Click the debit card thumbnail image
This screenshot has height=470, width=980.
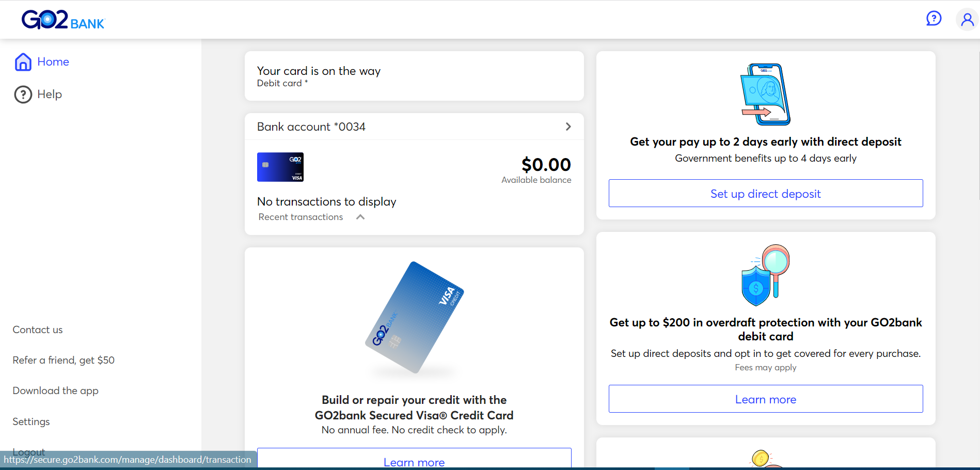[x=280, y=167]
